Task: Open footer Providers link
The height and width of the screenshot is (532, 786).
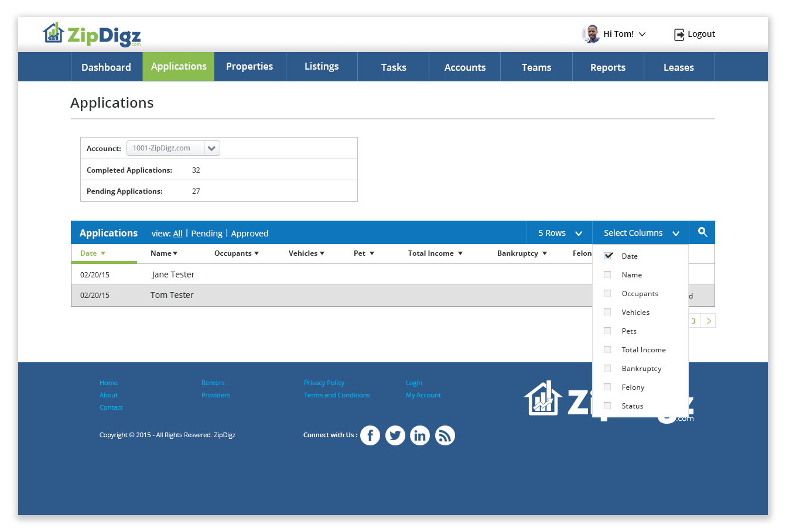Action: coord(216,395)
